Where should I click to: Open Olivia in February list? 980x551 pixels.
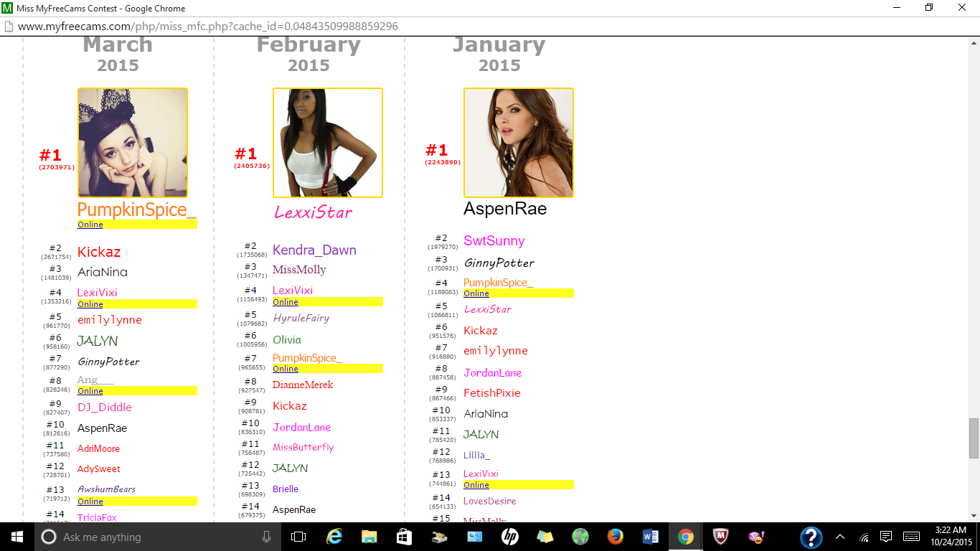coord(287,340)
